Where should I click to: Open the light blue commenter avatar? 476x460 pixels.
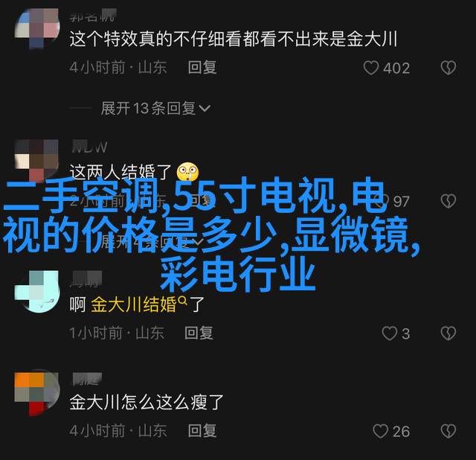[37, 292]
